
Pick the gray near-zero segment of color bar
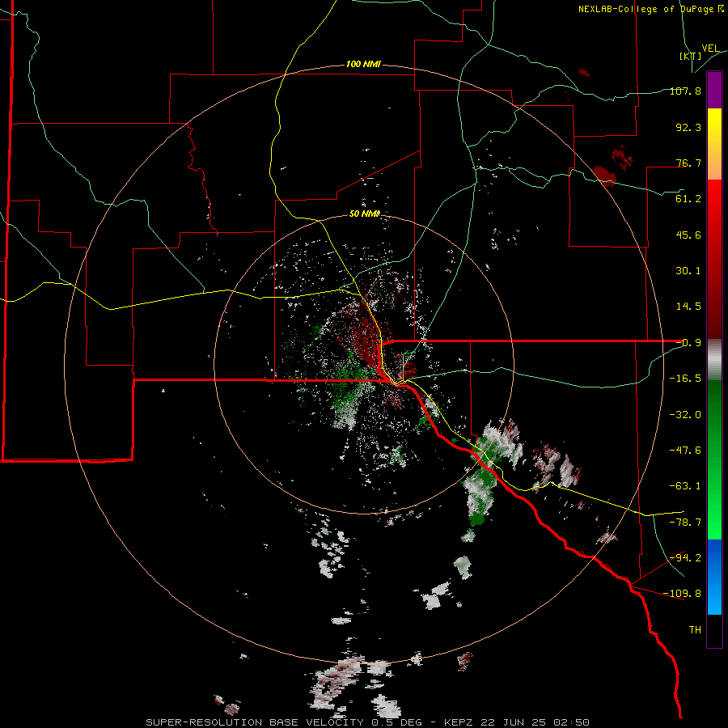pos(714,360)
